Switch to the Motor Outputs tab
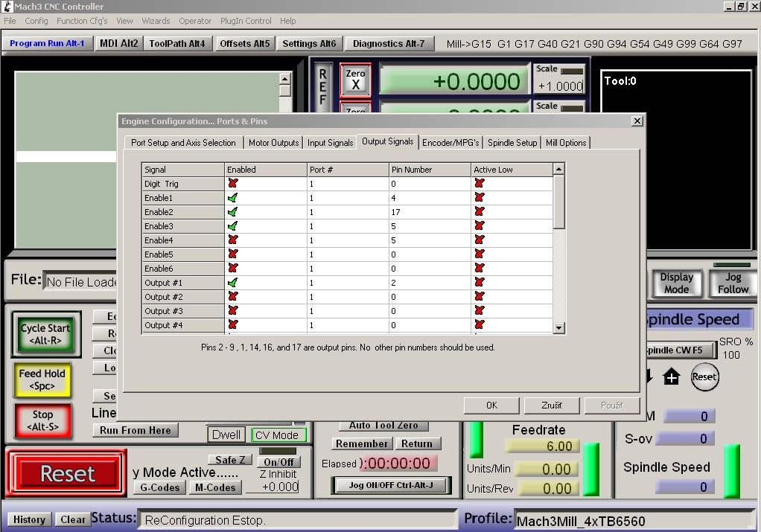Screen dimensions: 761x532 point(273,143)
